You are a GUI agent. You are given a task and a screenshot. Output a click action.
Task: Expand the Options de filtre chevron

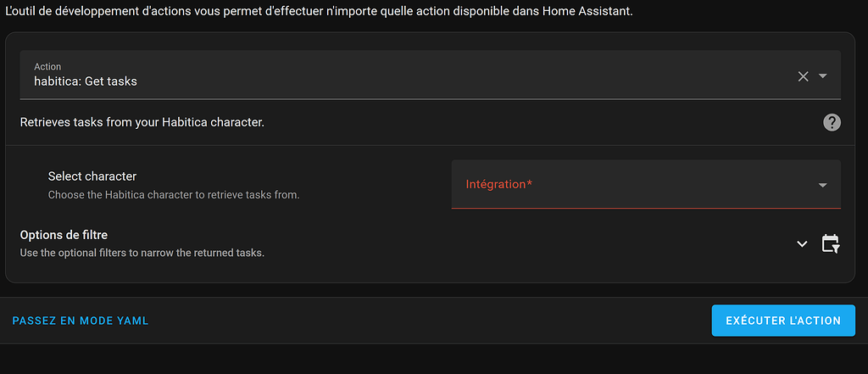pyautogui.click(x=802, y=243)
